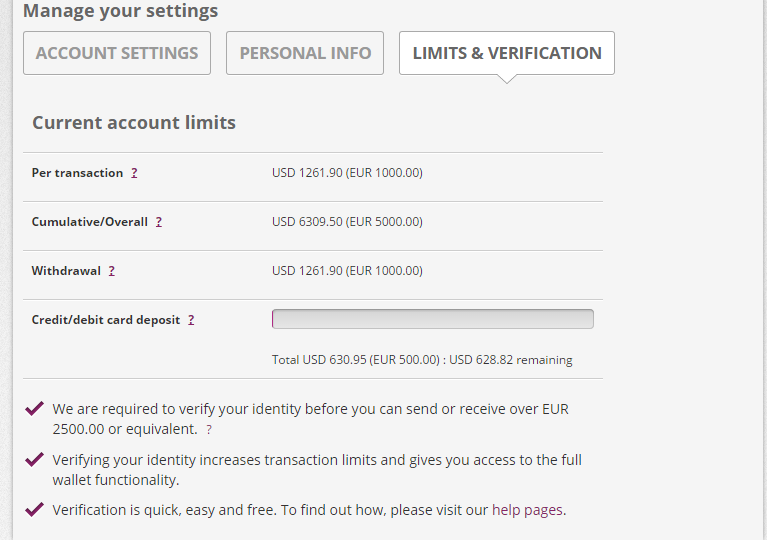Click the checkmark beside identity verification requirement
The width and height of the screenshot is (767, 540).
click(35, 408)
